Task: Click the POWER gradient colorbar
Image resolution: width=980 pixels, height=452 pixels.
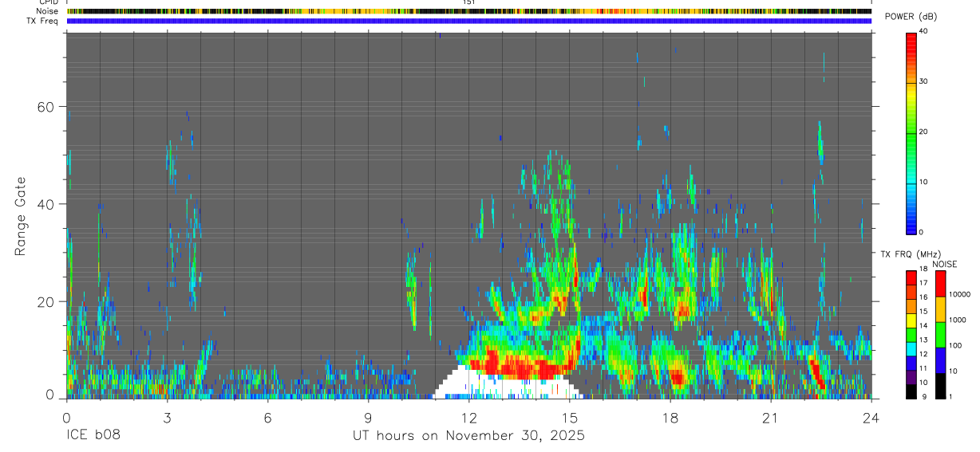Action: pyautogui.click(x=911, y=133)
